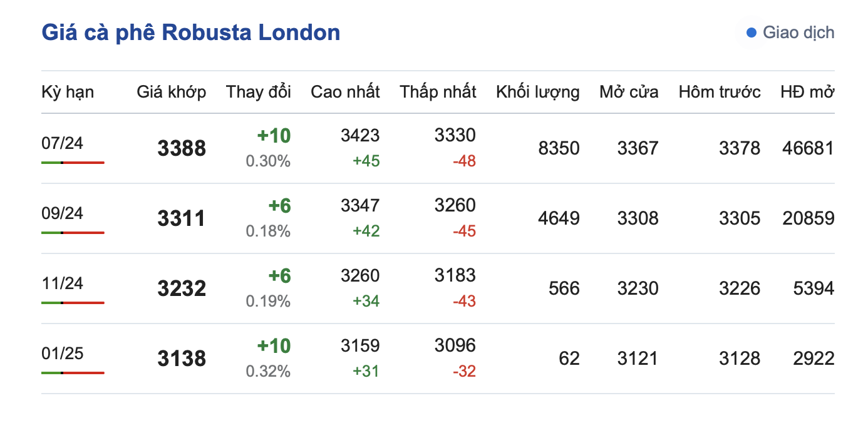The width and height of the screenshot is (868, 423).
Task: Select the 11/24 contract term
Action: pyautogui.click(x=62, y=283)
